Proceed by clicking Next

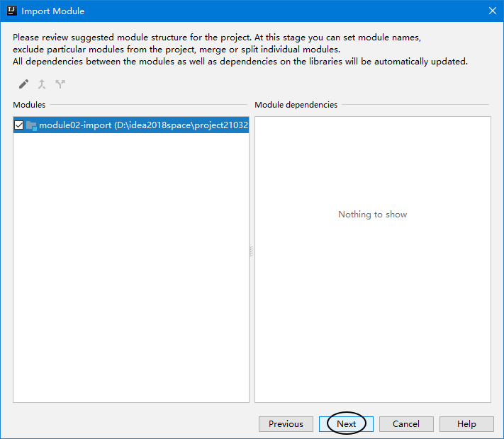click(x=346, y=424)
